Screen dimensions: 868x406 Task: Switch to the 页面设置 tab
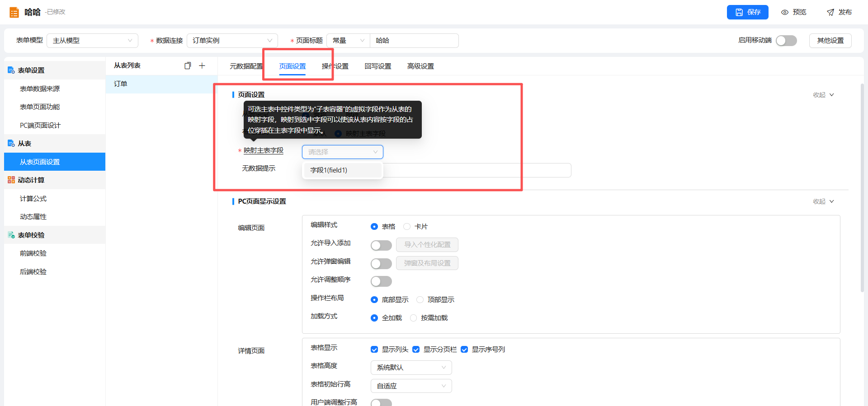coord(292,66)
